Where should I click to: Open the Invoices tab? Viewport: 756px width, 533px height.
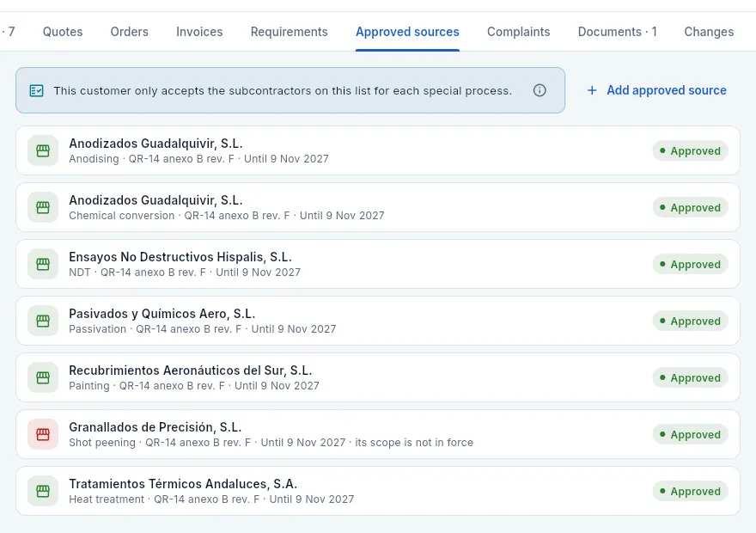pyautogui.click(x=199, y=32)
